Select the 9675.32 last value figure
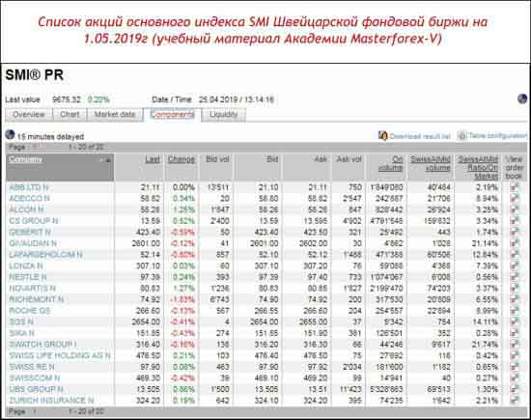Screen dimensions: 531x420 pyautogui.click(x=67, y=99)
